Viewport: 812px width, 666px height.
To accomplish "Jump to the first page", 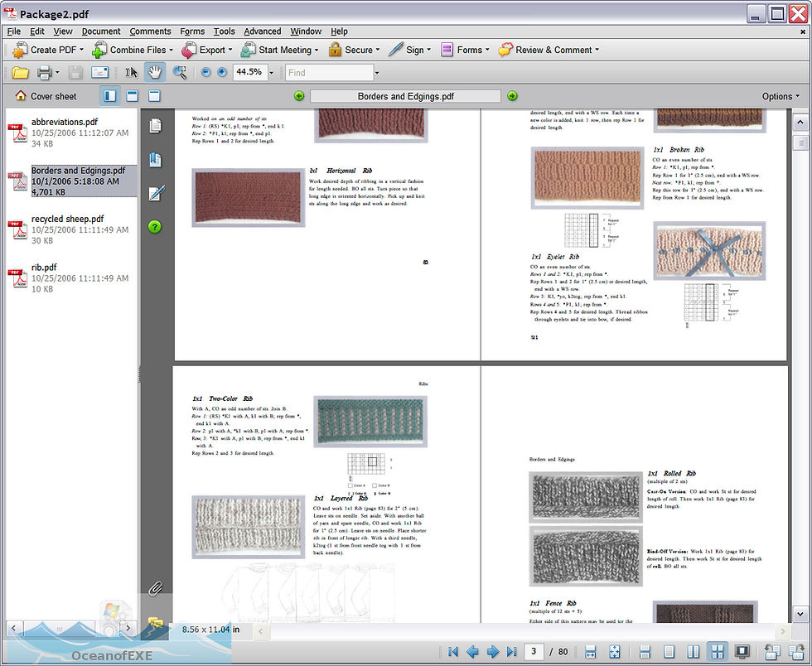I will (453, 651).
